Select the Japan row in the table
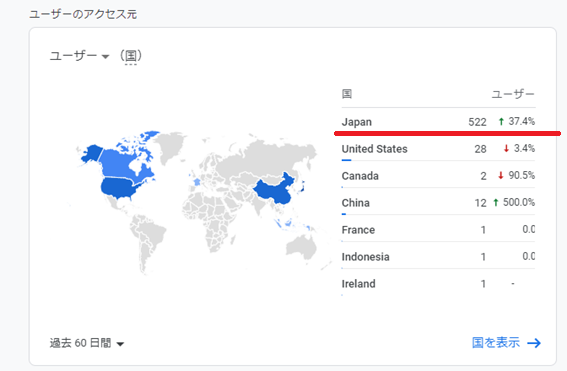This screenshot has height=371, width=567. (438, 121)
